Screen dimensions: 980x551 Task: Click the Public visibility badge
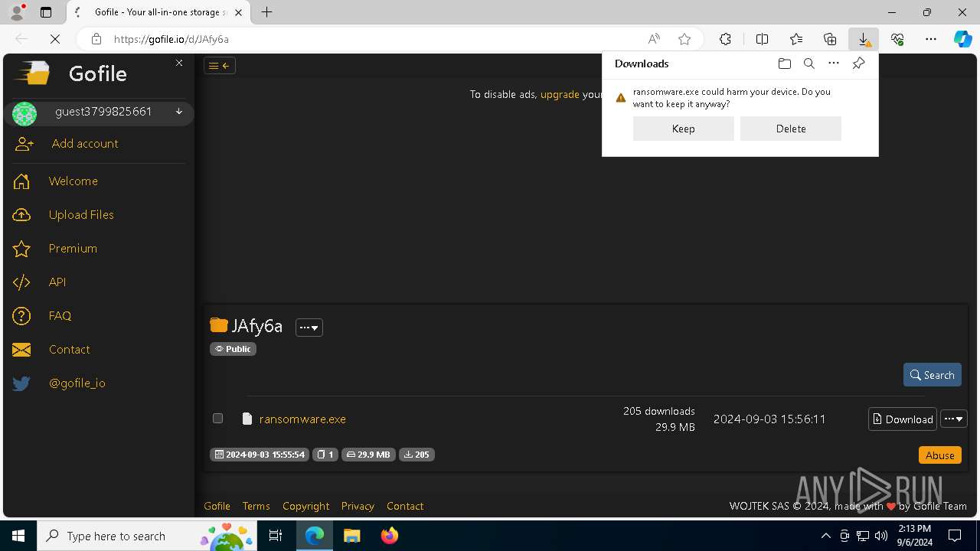233,349
